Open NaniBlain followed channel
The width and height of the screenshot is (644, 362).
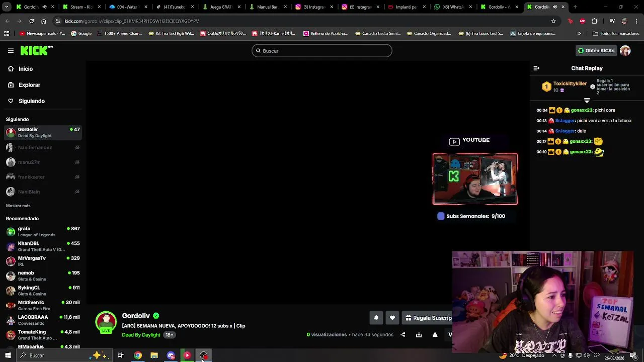[43, 192]
